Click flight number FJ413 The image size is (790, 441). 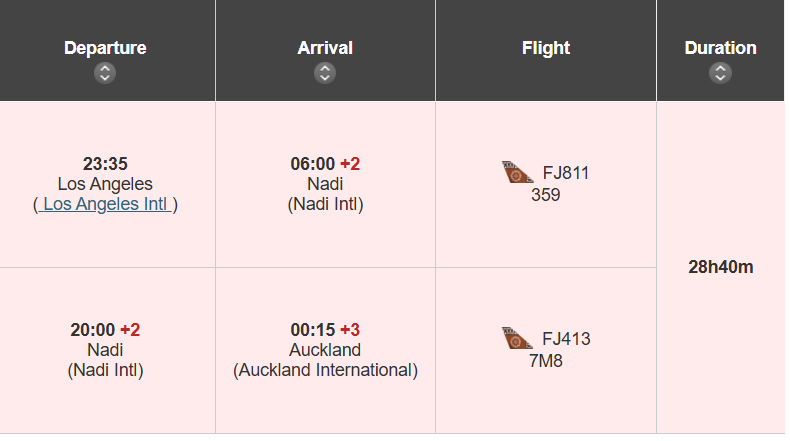[x=566, y=339]
